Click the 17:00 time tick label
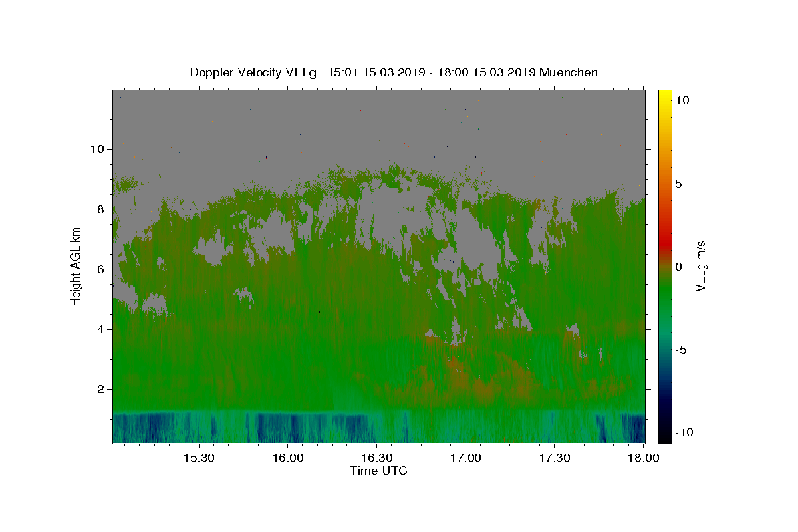Viewport: 798px width, 532px height. click(x=465, y=458)
